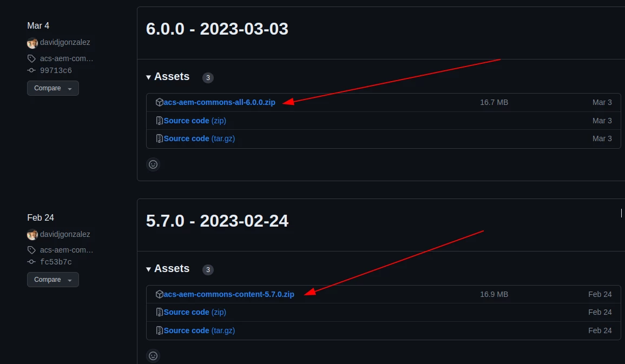Click assets count badge 3 in 6.0.0 release
The image size is (625, 364).
click(208, 78)
